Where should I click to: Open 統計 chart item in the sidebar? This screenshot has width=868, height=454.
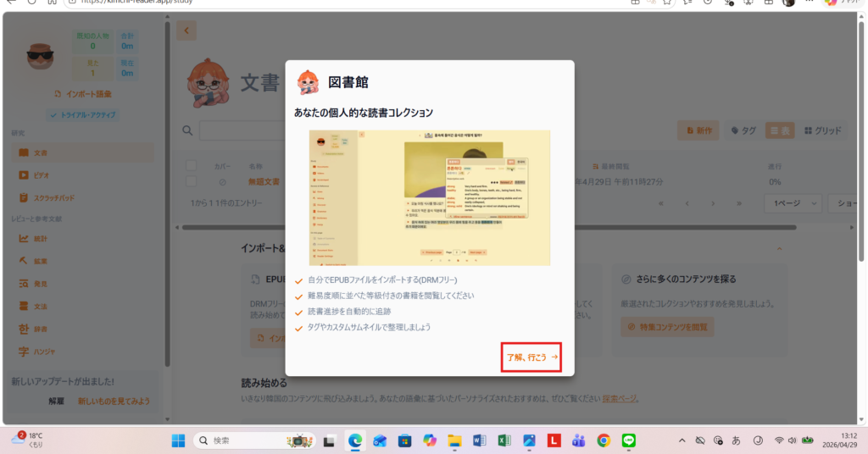tap(82, 239)
